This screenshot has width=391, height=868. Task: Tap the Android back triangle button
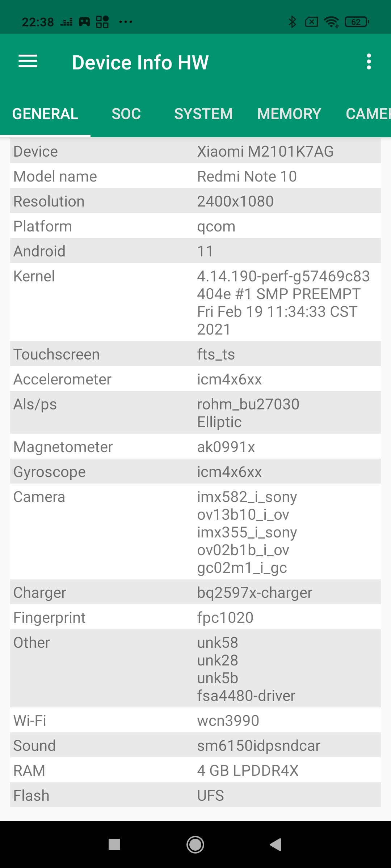276,844
